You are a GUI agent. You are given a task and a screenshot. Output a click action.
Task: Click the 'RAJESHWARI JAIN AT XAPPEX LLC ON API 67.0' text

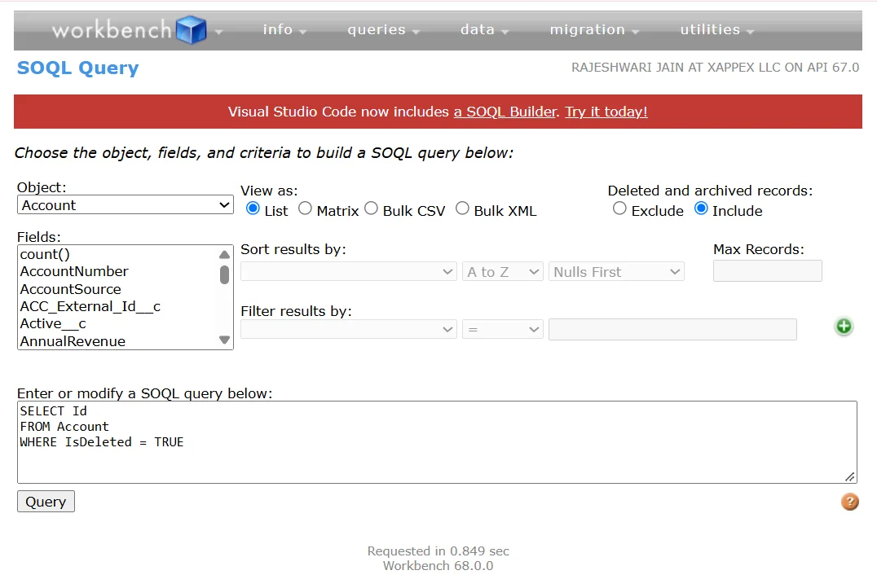tap(715, 68)
